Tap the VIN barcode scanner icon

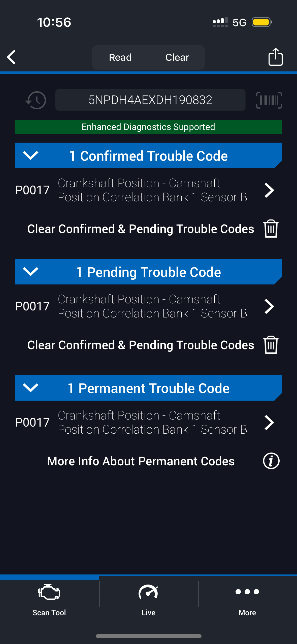pos(269,100)
